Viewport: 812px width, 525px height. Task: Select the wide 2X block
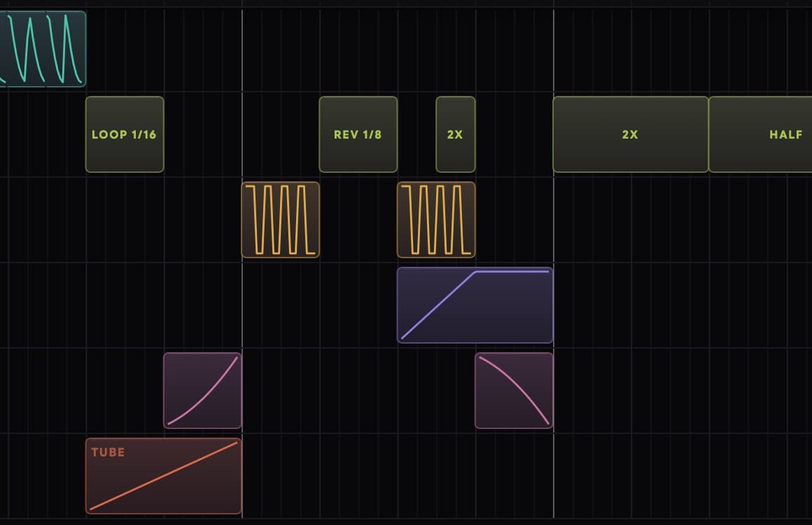pyautogui.click(x=631, y=134)
